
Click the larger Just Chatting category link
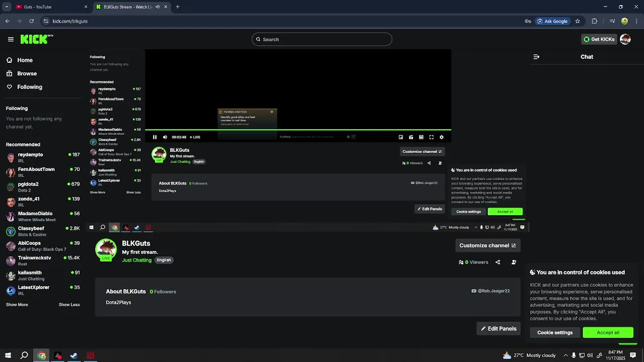tap(137, 260)
